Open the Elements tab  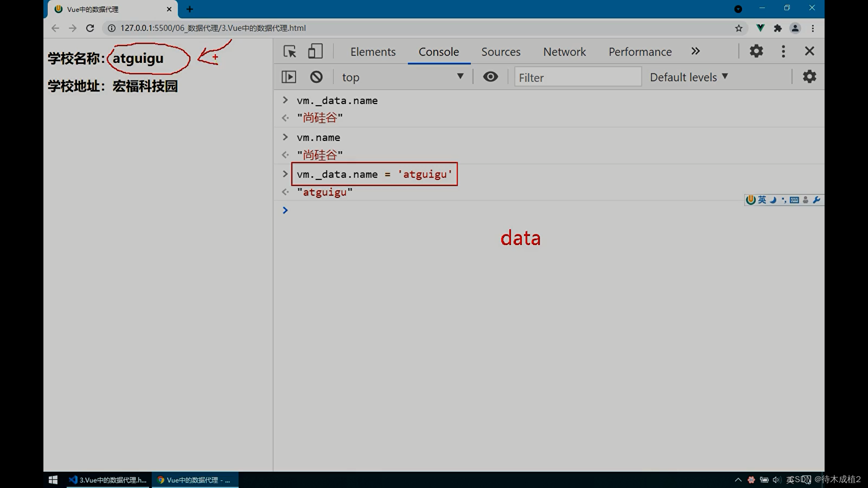(x=373, y=52)
